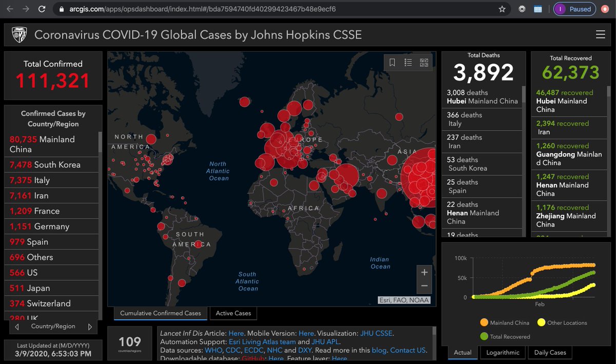
Task: Select 1,260 recovered Guangdong entry
Action: tap(569, 154)
